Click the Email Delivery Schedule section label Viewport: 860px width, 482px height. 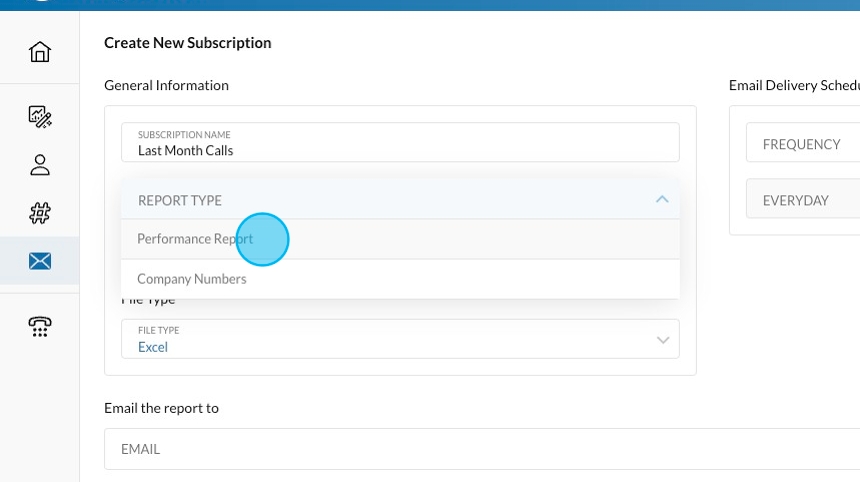(793, 85)
